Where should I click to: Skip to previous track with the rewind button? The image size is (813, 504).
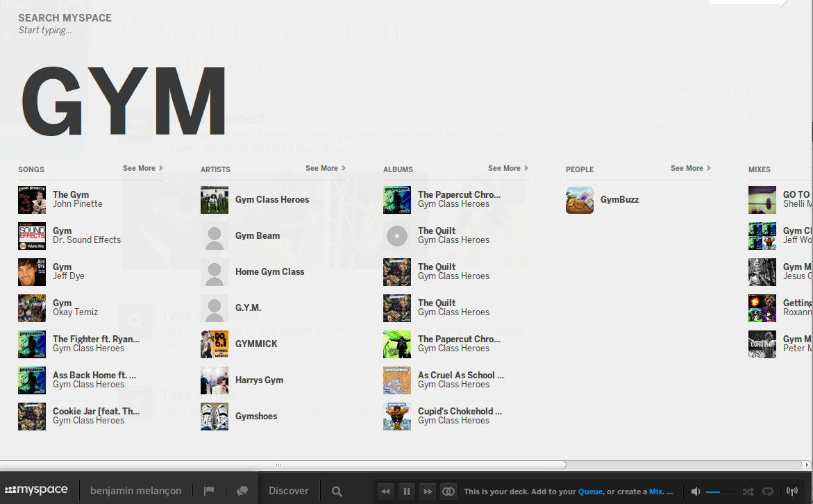click(x=385, y=491)
